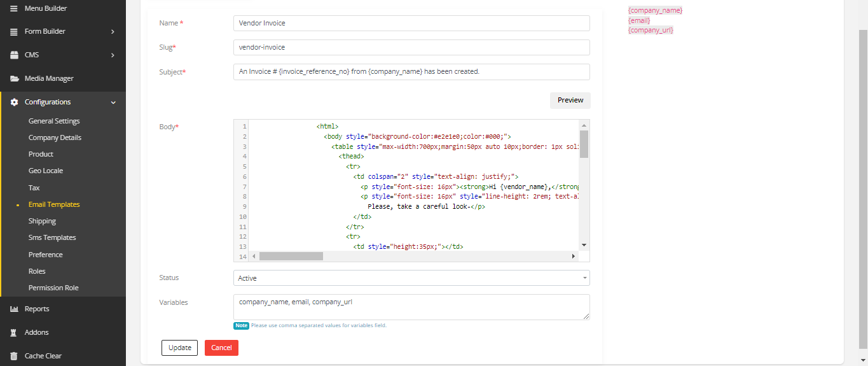Screen dimensions: 868x366
Task: Click inside the Variables textarea
Action: [411, 307]
